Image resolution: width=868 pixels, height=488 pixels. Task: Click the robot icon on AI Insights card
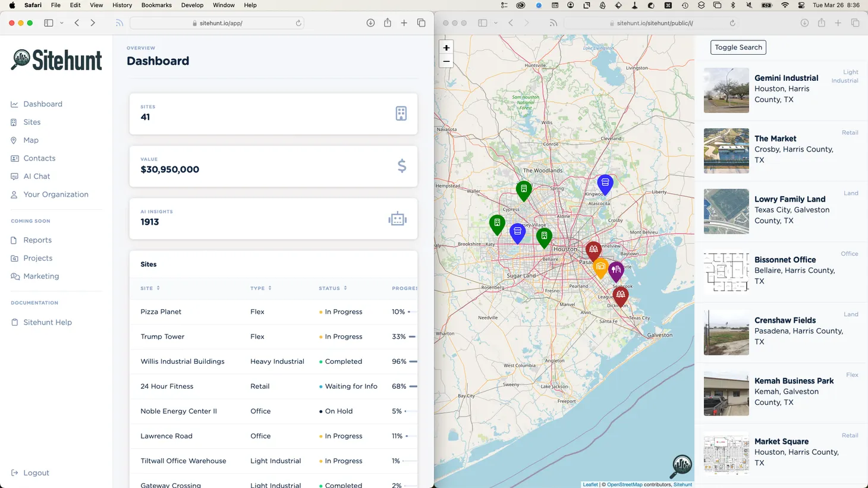pyautogui.click(x=397, y=219)
